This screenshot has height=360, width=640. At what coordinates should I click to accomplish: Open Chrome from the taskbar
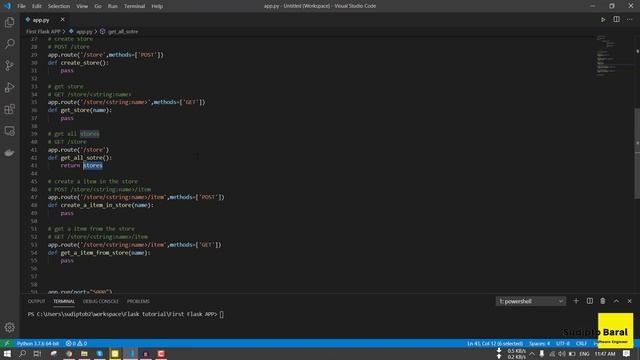pyautogui.click(x=69, y=353)
